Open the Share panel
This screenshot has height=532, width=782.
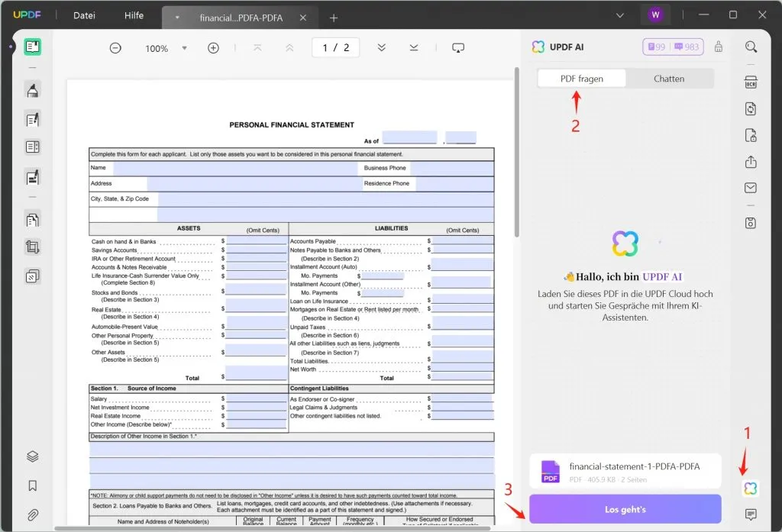click(750, 162)
